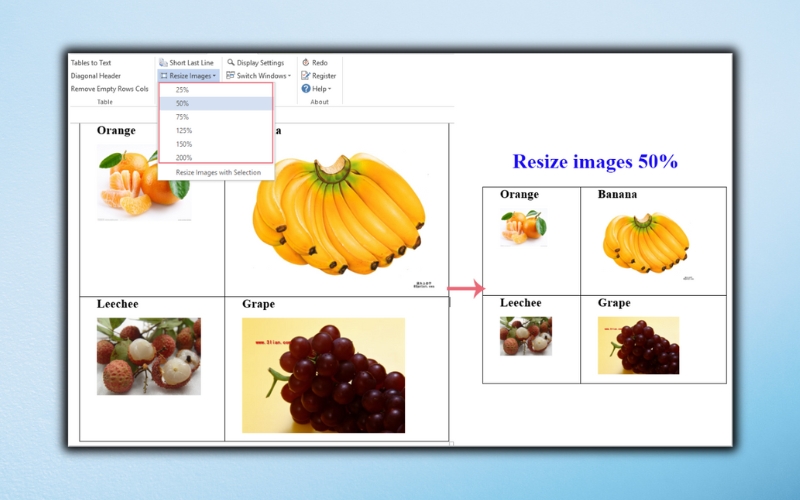800x500 pixels.
Task: Select the small resized banana image
Action: [646, 244]
